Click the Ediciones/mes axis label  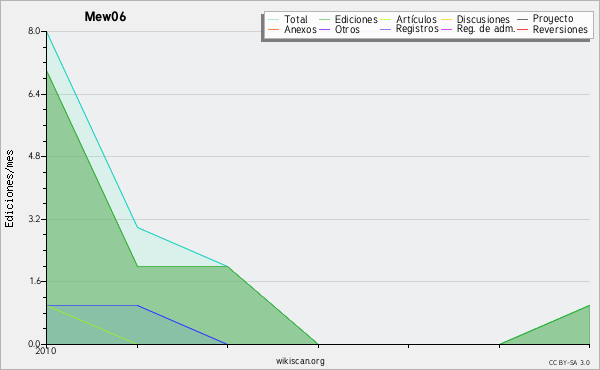point(9,189)
